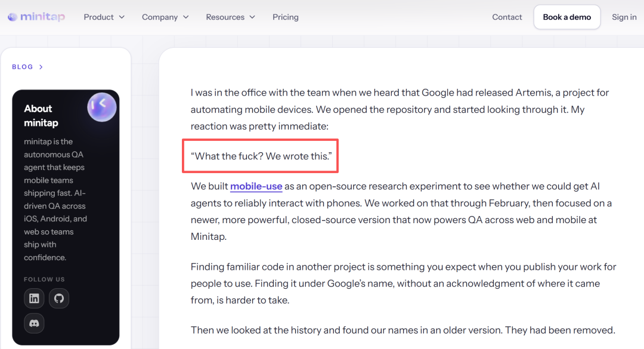Expand the Company menu

coord(165,17)
